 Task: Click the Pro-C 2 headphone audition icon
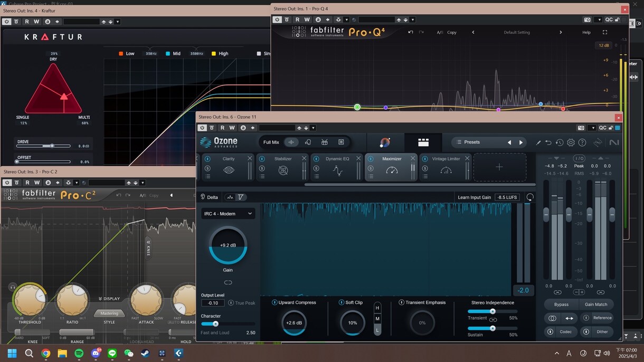[x=12, y=287]
